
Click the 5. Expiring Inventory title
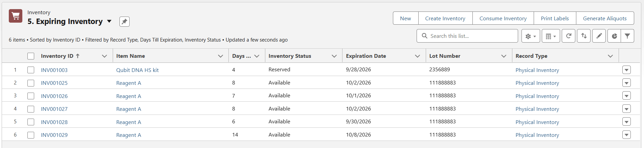tap(65, 21)
